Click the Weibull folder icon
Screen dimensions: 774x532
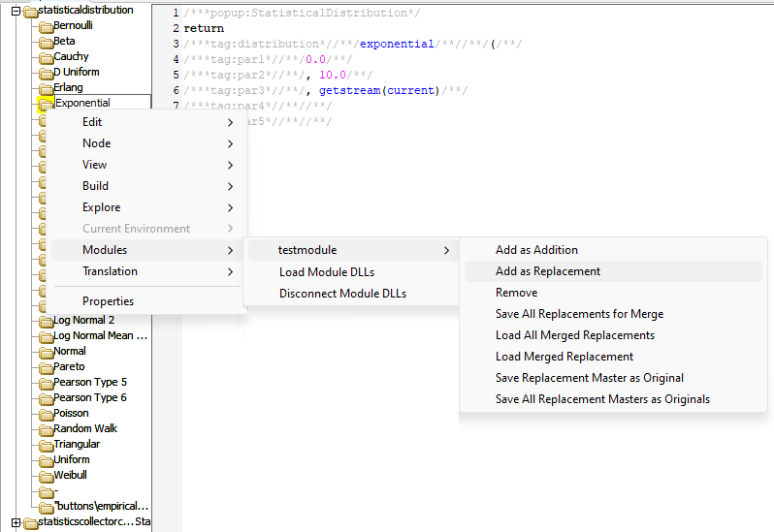pyautogui.click(x=45, y=476)
